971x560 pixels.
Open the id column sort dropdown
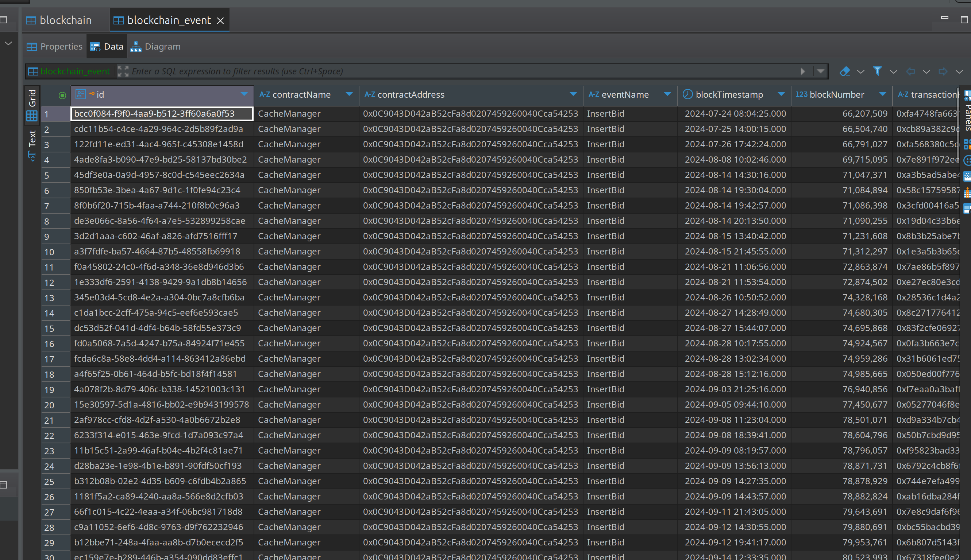click(x=244, y=94)
